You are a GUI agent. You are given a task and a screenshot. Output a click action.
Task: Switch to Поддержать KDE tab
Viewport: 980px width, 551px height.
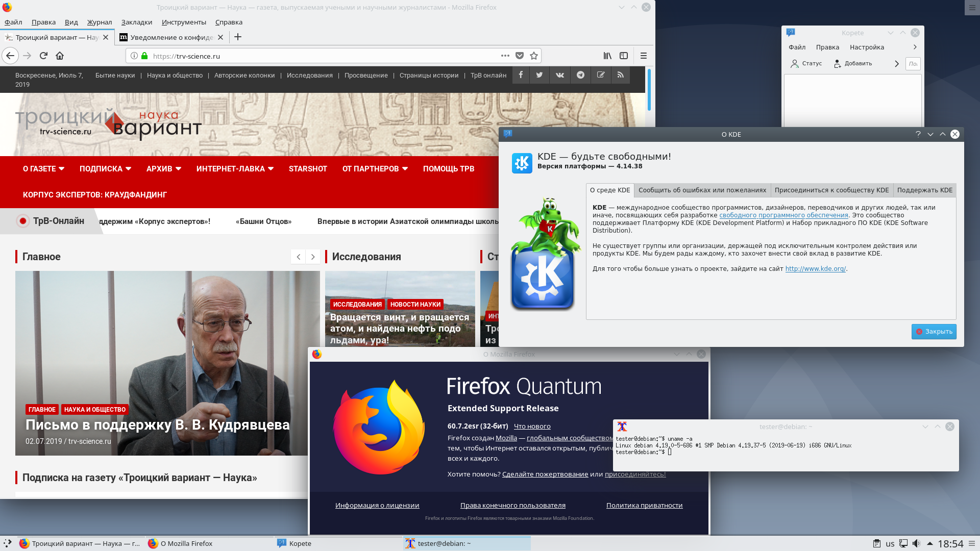pyautogui.click(x=924, y=190)
